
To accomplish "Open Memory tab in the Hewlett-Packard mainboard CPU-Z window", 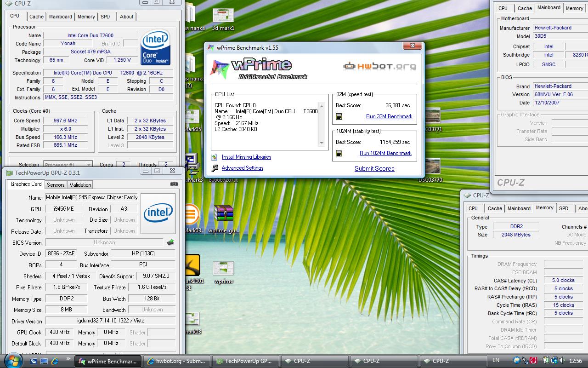I will click(574, 8).
